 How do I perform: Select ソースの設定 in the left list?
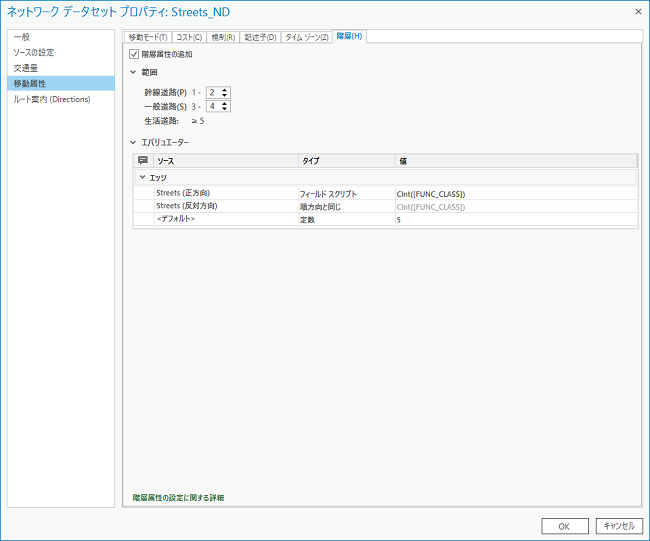(x=34, y=52)
